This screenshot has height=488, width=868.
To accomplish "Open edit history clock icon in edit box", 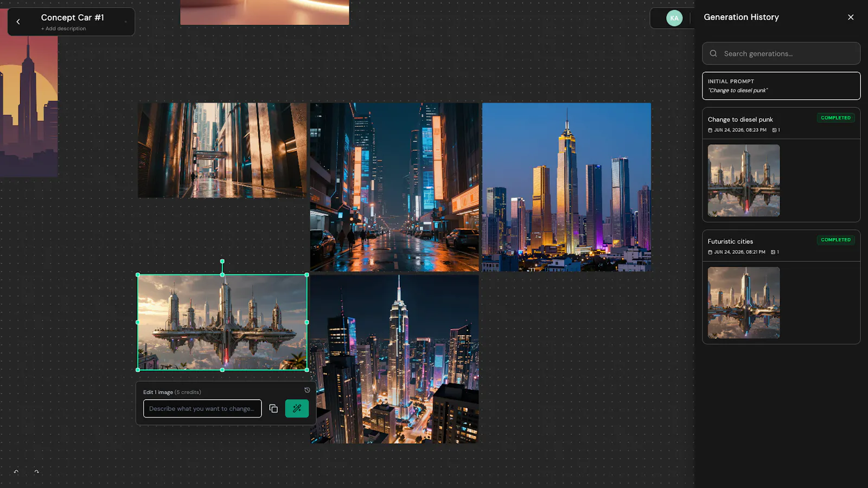I will click(307, 390).
